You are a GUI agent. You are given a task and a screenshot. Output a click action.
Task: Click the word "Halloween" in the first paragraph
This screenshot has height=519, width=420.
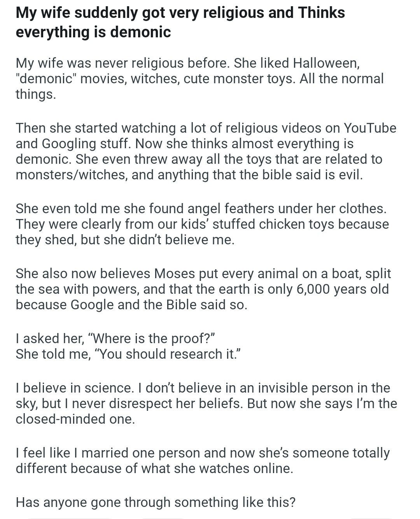click(326, 63)
